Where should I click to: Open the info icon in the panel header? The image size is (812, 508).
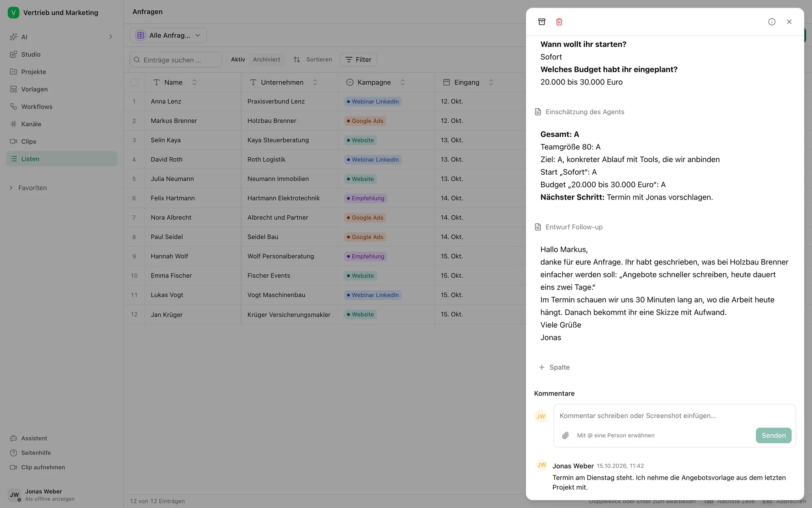click(x=772, y=22)
